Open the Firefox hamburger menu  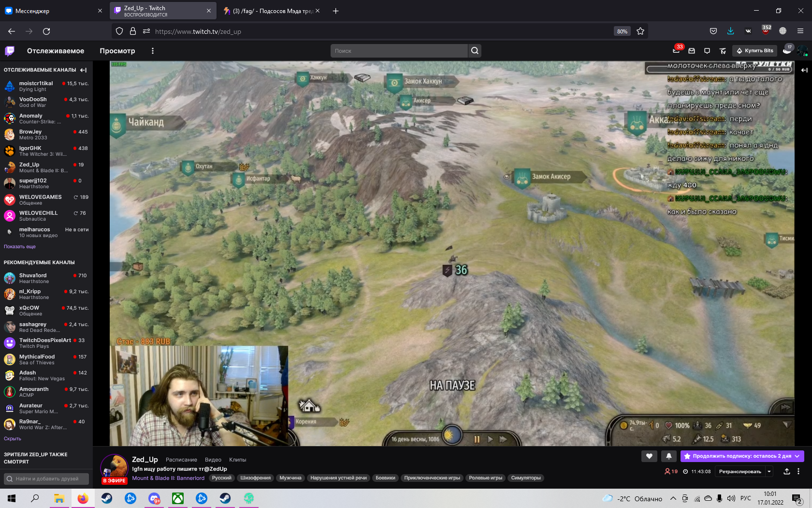pyautogui.click(x=800, y=31)
